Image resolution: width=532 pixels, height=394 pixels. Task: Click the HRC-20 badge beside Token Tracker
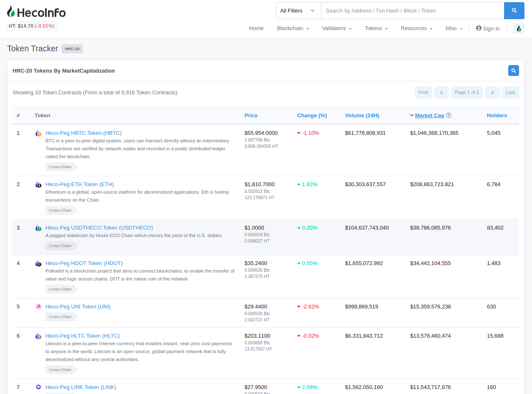pos(72,49)
